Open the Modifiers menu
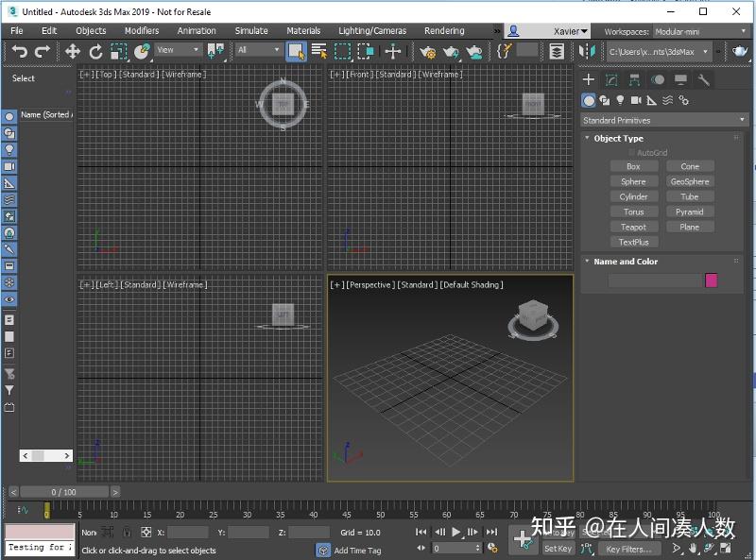The height and width of the screenshot is (560, 756). [x=142, y=31]
